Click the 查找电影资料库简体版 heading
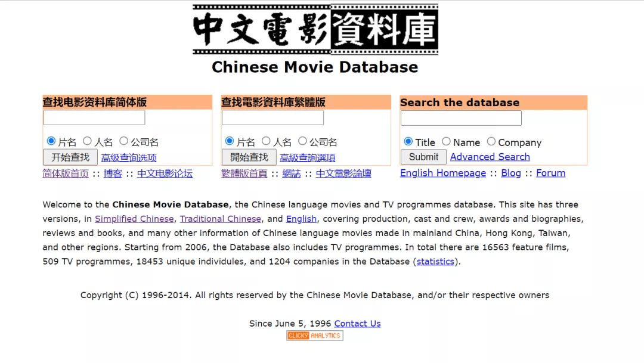 pyautogui.click(x=95, y=103)
